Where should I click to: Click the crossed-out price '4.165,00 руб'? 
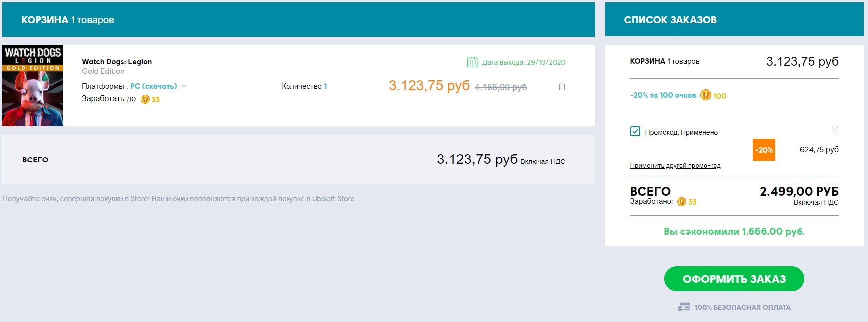pyautogui.click(x=501, y=87)
